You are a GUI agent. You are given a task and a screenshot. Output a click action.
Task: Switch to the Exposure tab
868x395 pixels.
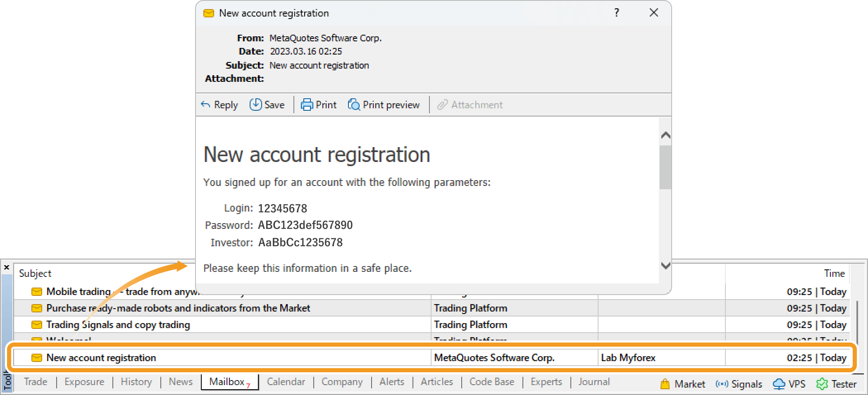(84, 382)
